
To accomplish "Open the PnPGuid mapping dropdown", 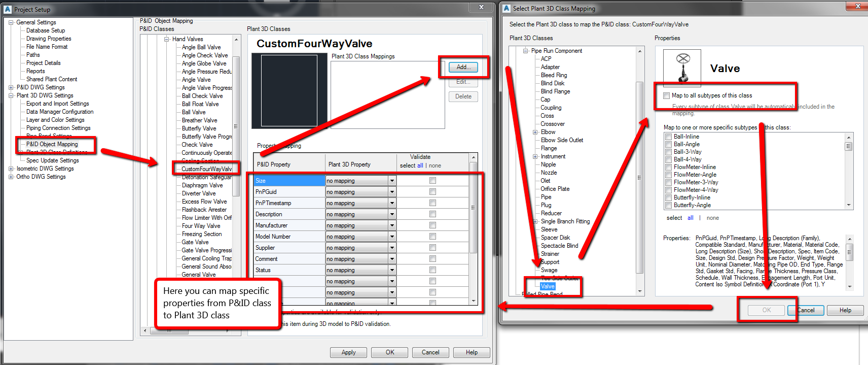I will [x=392, y=192].
